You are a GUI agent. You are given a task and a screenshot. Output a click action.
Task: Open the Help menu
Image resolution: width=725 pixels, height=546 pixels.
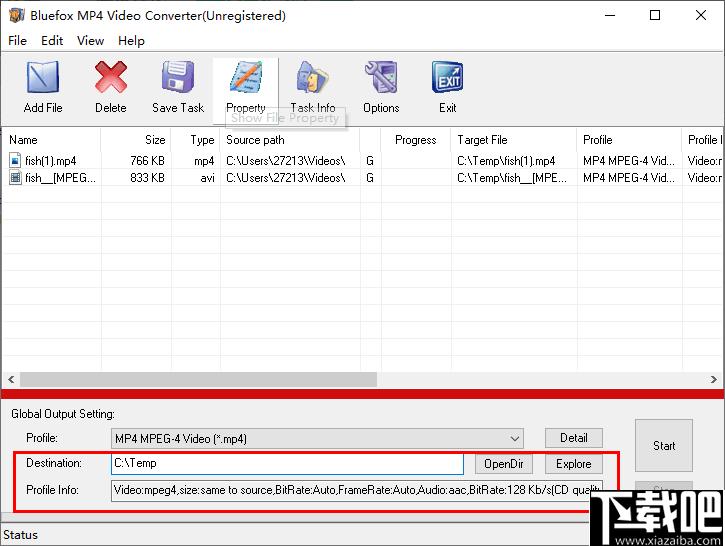click(131, 41)
